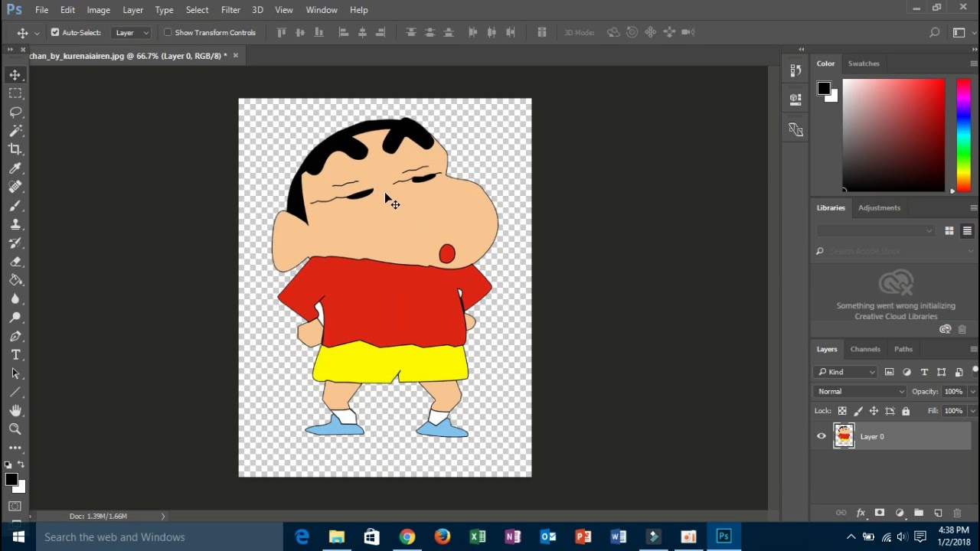Select the Hand tool
980x551 pixels.
(15, 411)
